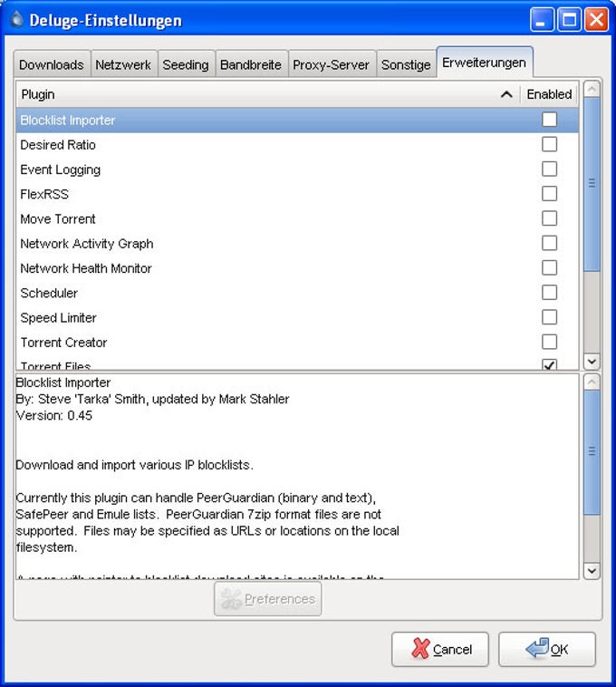Click the Deluge droplet icon in title bar
Viewport: 616px width, 687px height.
(x=16, y=19)
